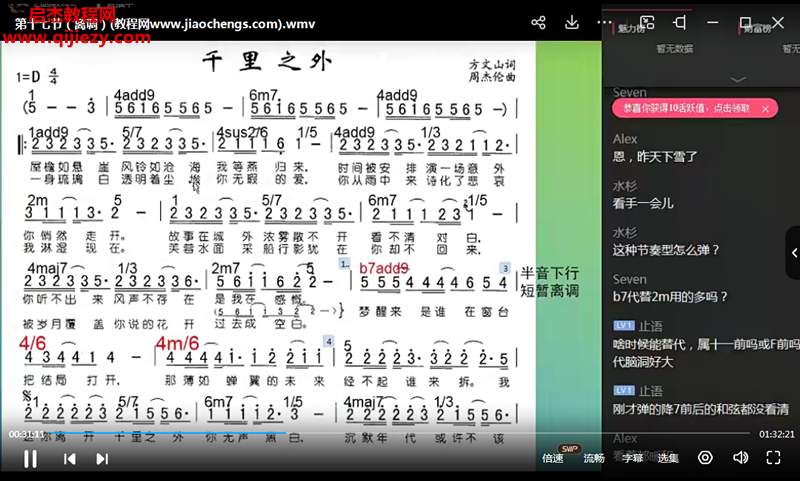Click the message starting 啥时候能替代
800x481 pixels.
(706, 353)
